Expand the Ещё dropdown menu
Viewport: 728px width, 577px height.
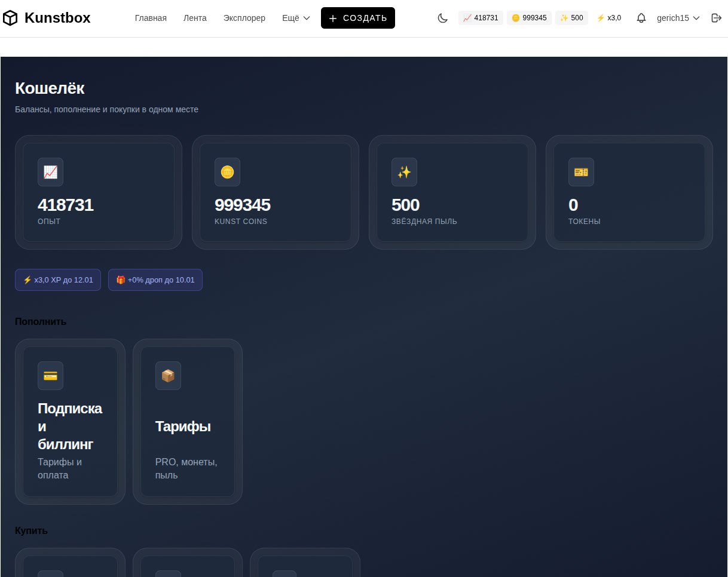point(296,18)
